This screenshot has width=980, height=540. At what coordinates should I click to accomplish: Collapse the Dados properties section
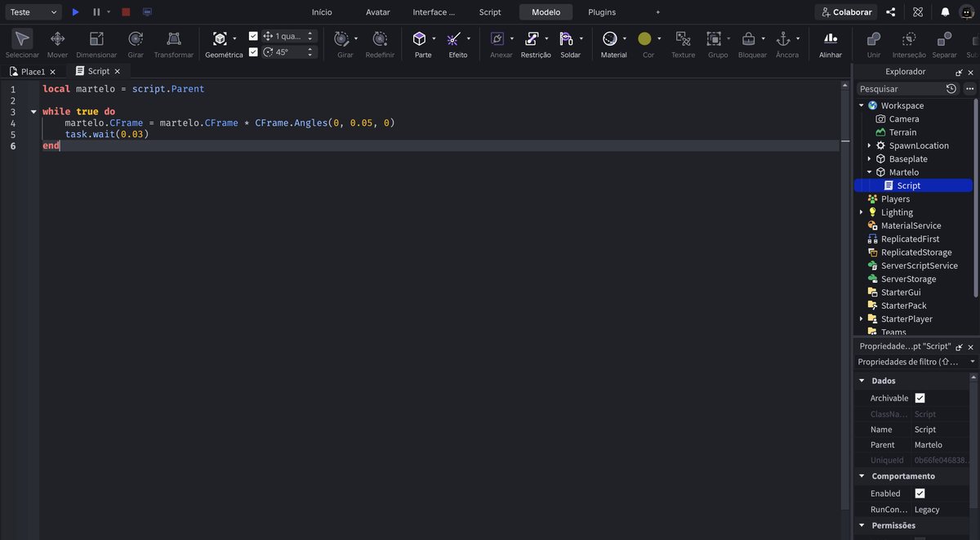862,381
